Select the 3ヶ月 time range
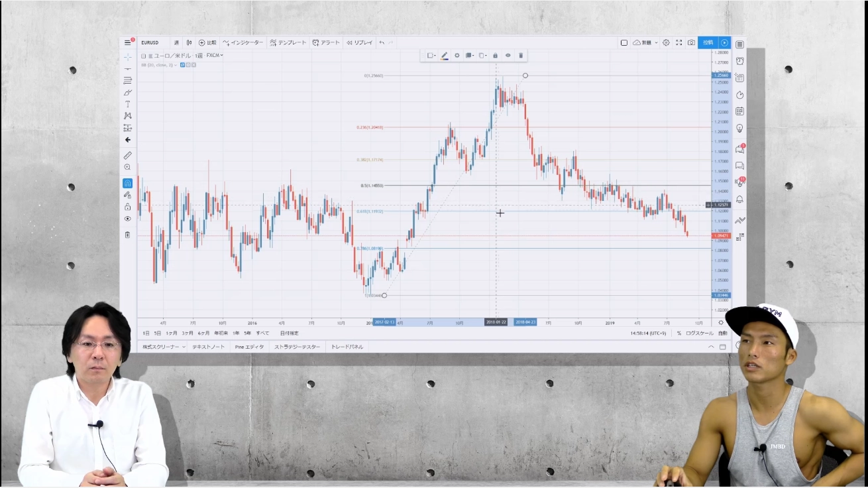The image size is (868, 488). [x=188, y=333]
